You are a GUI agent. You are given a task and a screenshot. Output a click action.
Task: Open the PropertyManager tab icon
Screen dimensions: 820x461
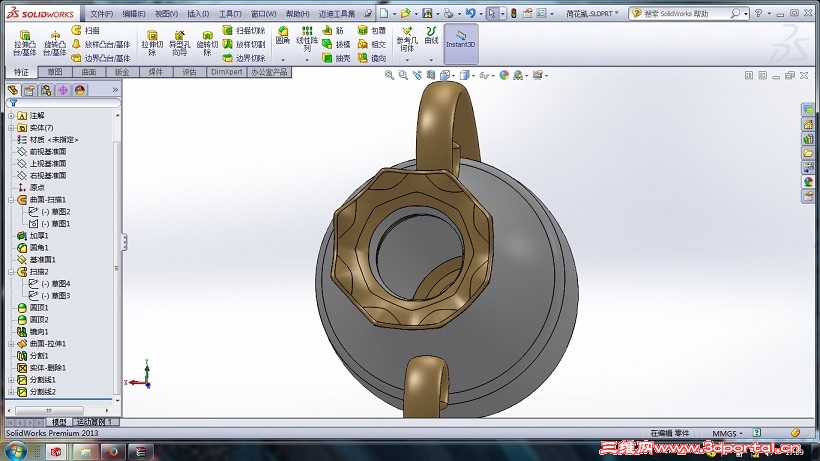[x=29, y=90]
